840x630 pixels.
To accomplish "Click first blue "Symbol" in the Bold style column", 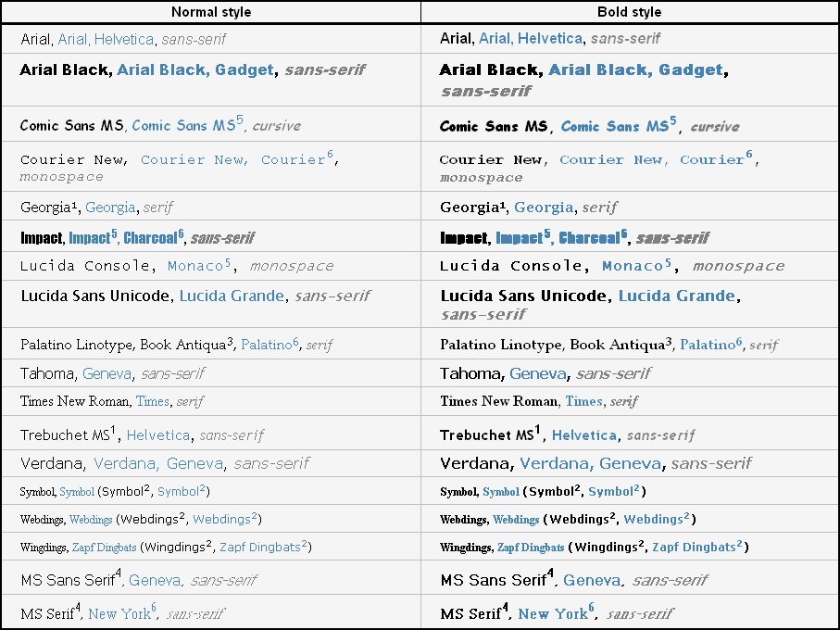I will click(501, 492).
